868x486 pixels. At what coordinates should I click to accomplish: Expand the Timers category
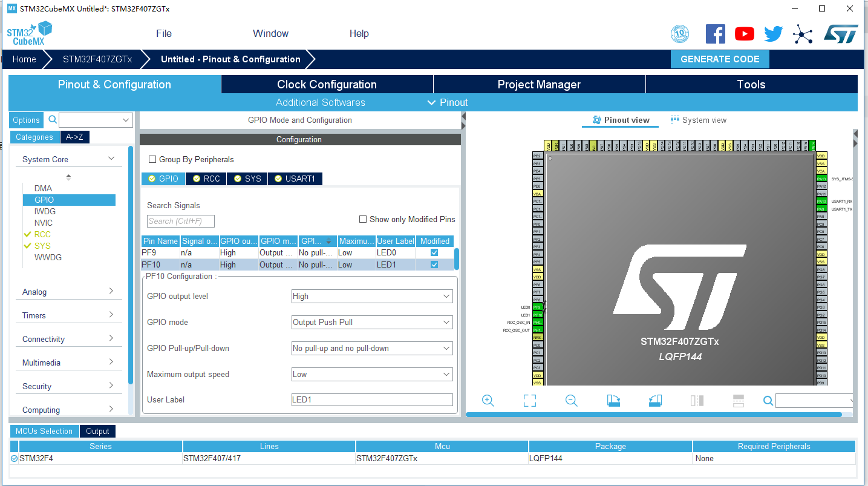tap(111, 315)
